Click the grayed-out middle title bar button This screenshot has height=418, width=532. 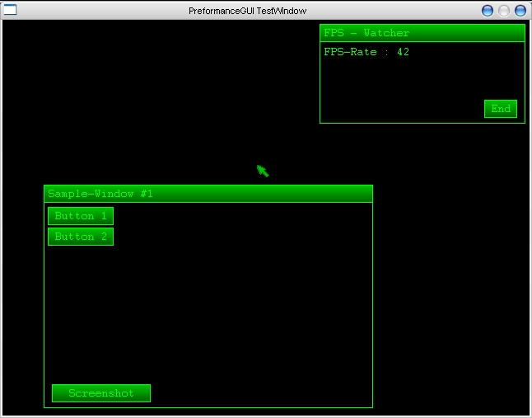(x=504, y=11)
